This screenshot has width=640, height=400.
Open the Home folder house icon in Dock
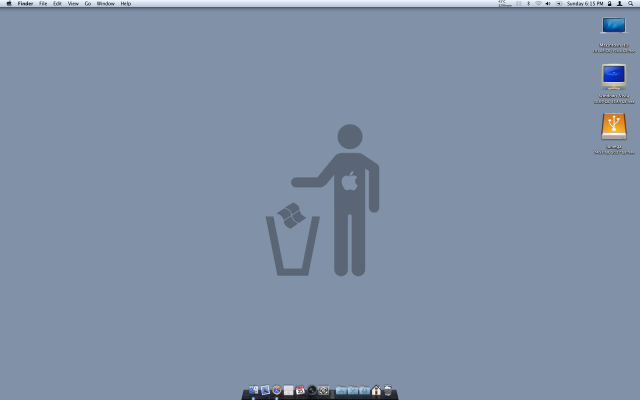pyautogui.click(x=376, y=390)
